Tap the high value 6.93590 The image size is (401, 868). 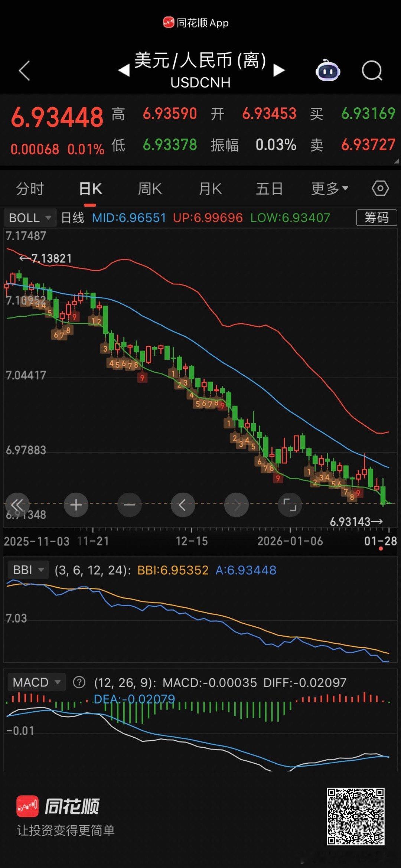click(x=170, y=114)
